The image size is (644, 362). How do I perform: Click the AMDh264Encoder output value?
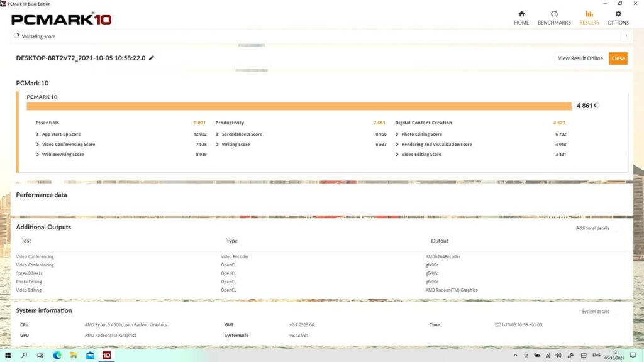[x=443, y=256]
